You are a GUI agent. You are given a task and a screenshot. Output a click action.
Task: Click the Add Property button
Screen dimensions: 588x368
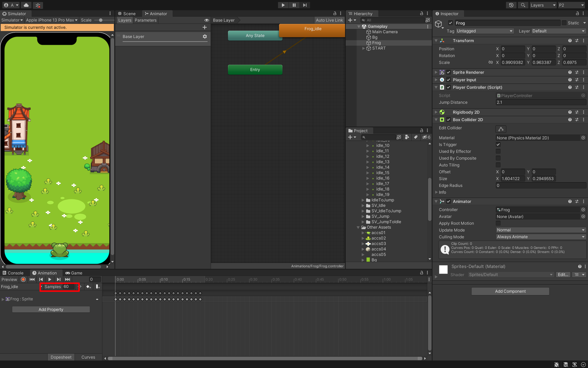click(51, 310)
